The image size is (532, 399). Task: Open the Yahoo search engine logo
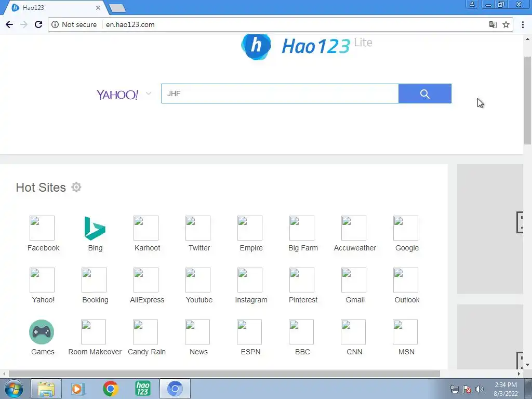pyautogui.click(x=117, y=95)
